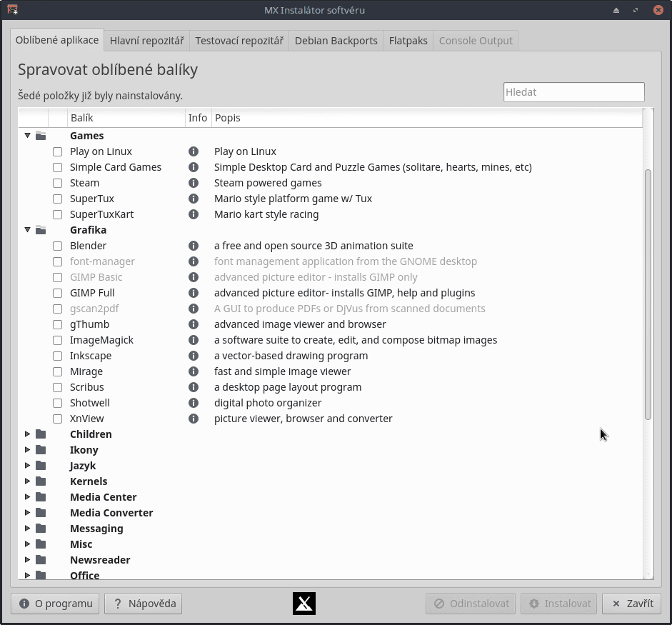
Task: Switch to the Flatpaks tab
Action: (408, 41)
